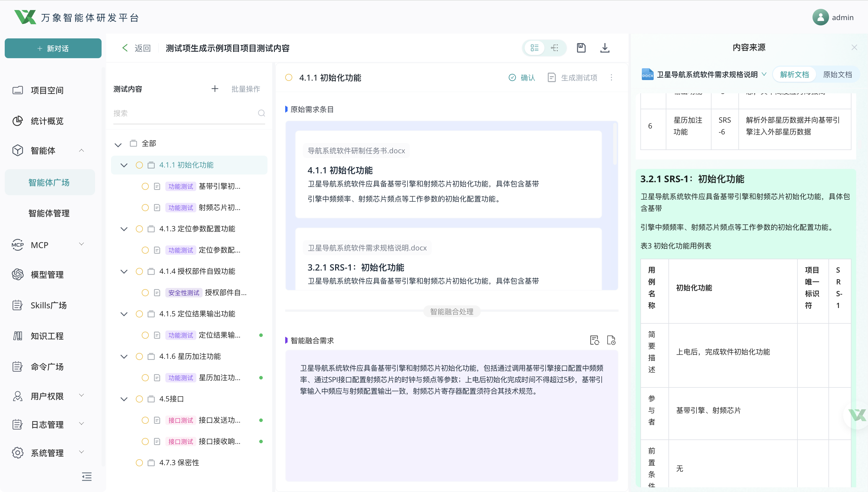Image resolution: width=868 pixels, height=492 pixels.
Task: Click the download icon in the header
Action: tap(605, 48)
